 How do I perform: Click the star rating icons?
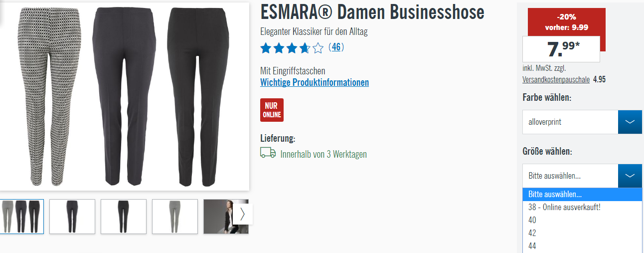(x=292, y=48)
